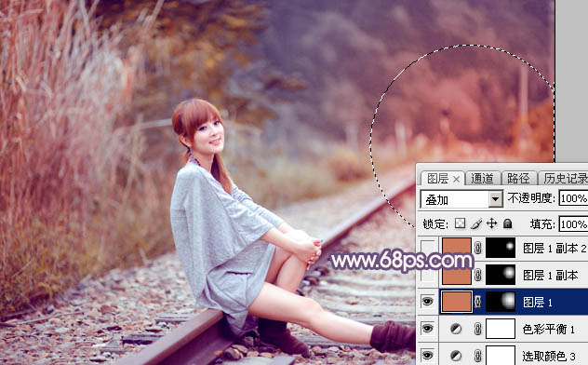
Task: Select 图层 1 color fill thumbnail
Action: coord(457,302)
